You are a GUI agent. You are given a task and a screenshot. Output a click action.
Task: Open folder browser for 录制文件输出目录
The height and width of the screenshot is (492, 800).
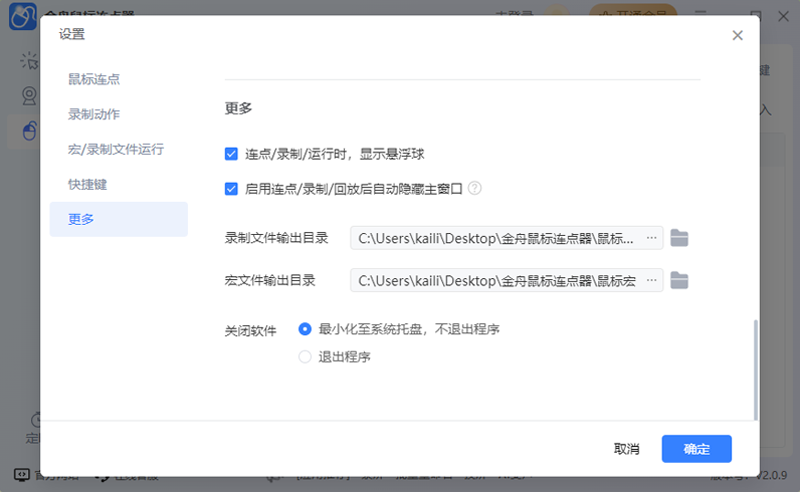pyautogui.click(x=680, y=238)
